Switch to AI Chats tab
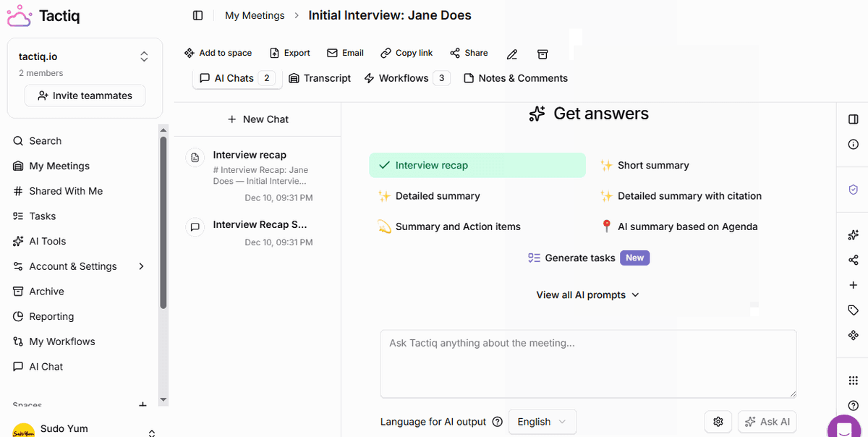Image resolution: width=868 pixels, height=437 pixels. (237, 78)
